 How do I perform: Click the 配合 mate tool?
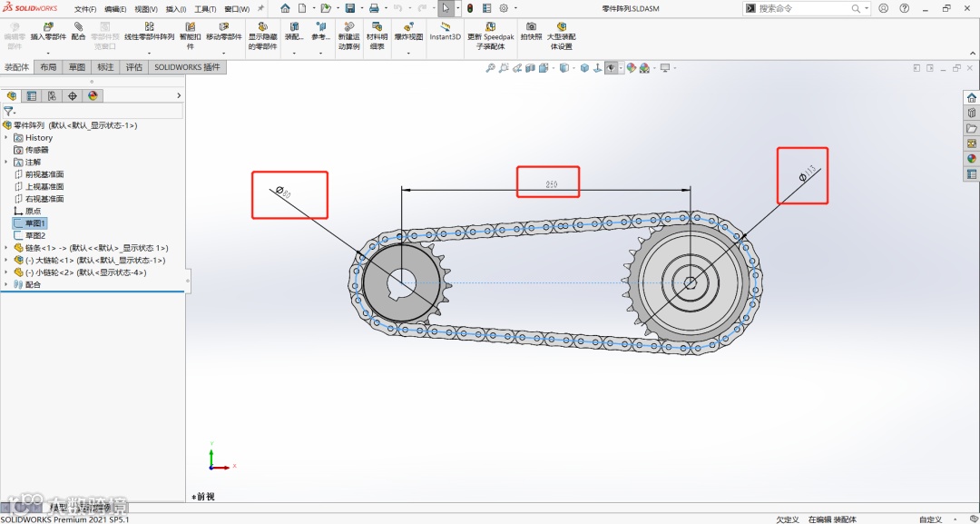[78, 32]
